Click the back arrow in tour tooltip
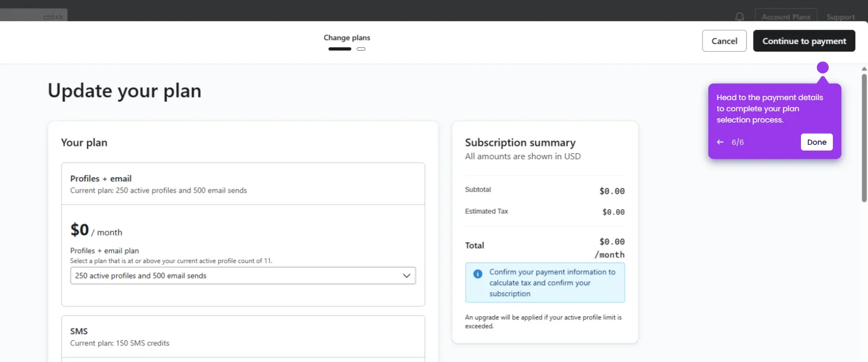The width and height of the screenshot is (868, 362). (720, 142)
